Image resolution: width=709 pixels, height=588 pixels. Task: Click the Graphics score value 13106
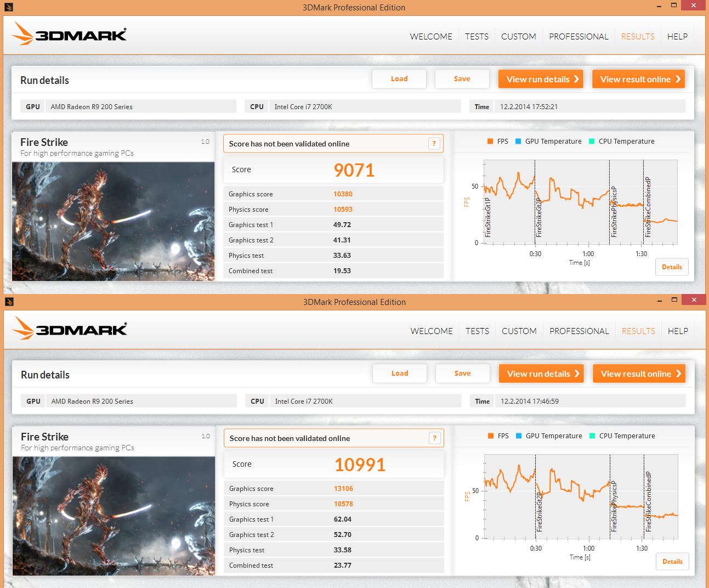[x=343, y=489]
